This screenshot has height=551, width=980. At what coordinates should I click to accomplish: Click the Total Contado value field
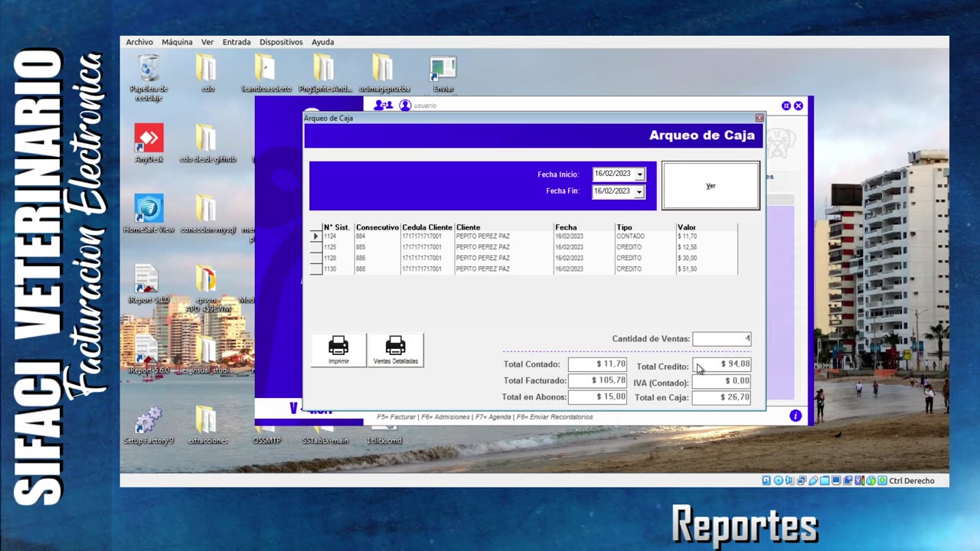point(598,364)
